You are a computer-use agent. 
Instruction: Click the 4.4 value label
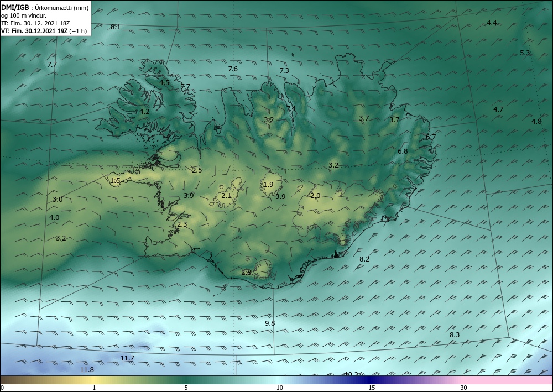click(x=492, y=23)
